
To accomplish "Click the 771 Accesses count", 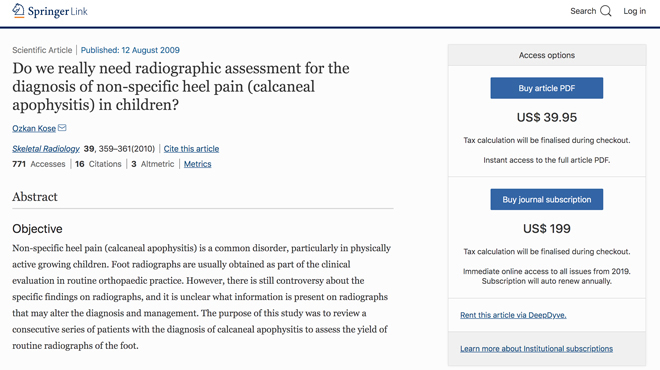I will click(x=39, y=164).
